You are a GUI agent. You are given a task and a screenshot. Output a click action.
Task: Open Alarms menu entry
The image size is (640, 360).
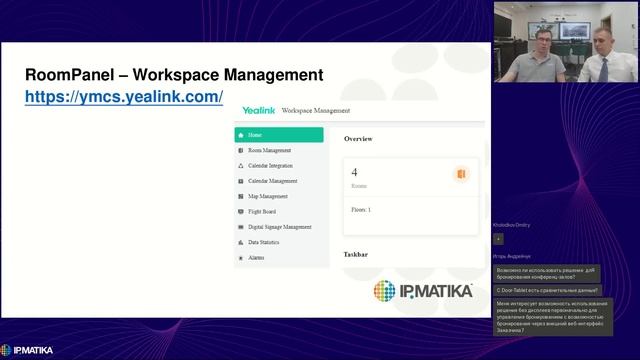pyautogui.click(x=256, y=258)
